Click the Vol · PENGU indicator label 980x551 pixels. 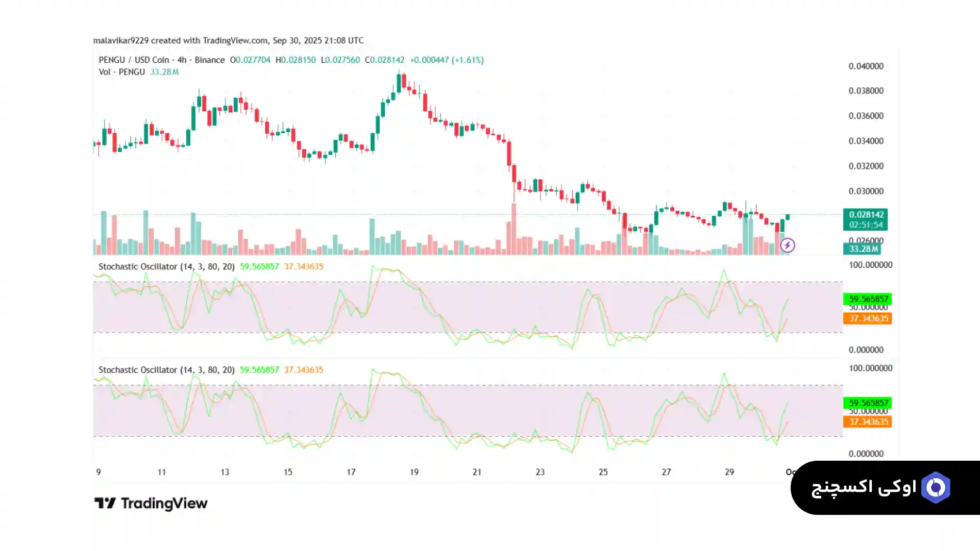[121, 72]
